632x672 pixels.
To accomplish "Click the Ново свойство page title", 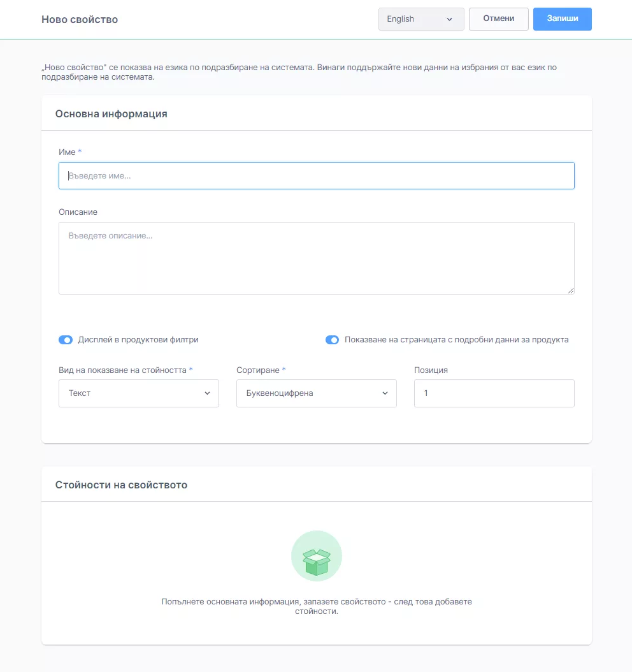I will coord(80,19).
